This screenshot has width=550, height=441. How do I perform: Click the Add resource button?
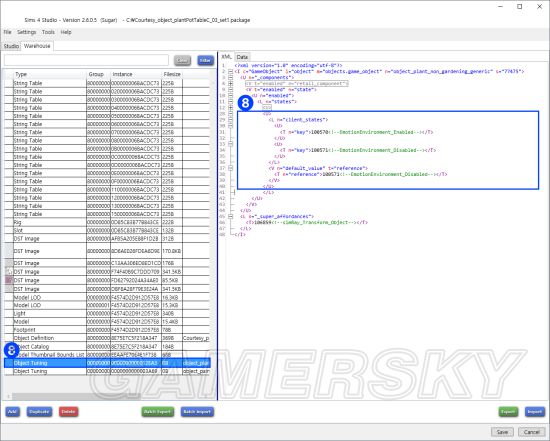pyautogui.click(x=12, y=412)
